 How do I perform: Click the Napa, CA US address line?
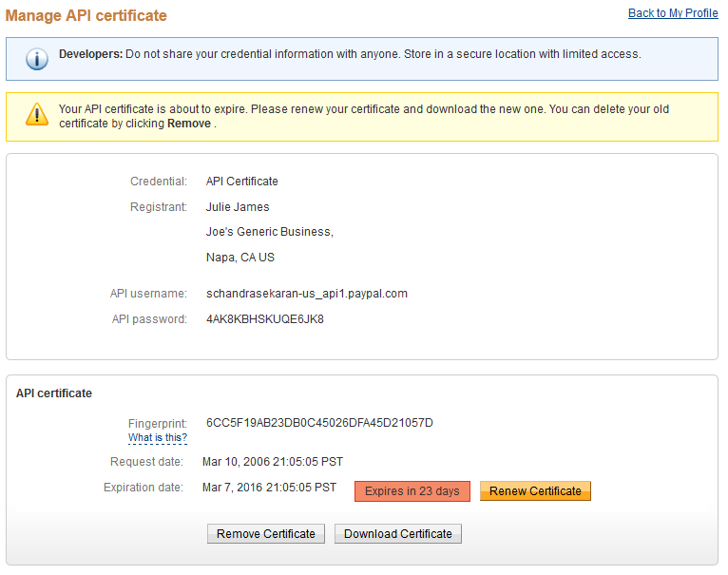coord(239,258)
